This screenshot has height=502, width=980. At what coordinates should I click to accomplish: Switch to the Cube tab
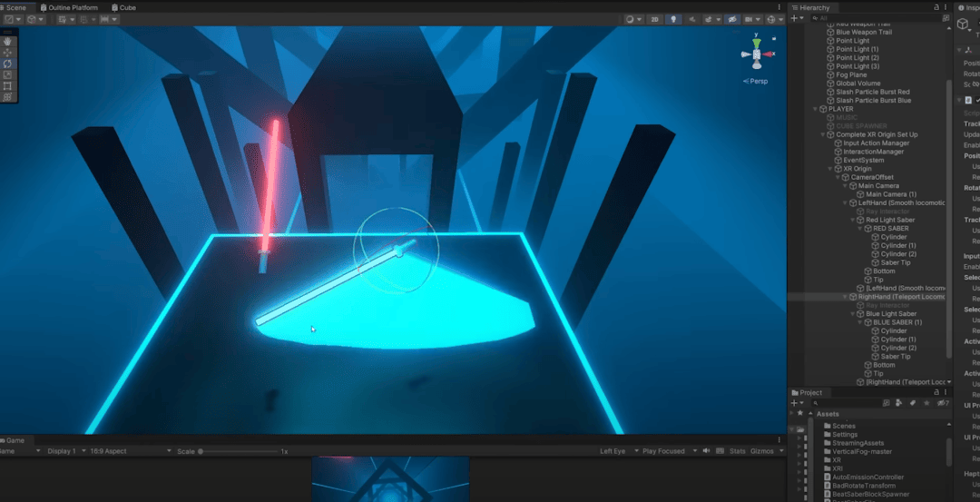coord(123,7)
